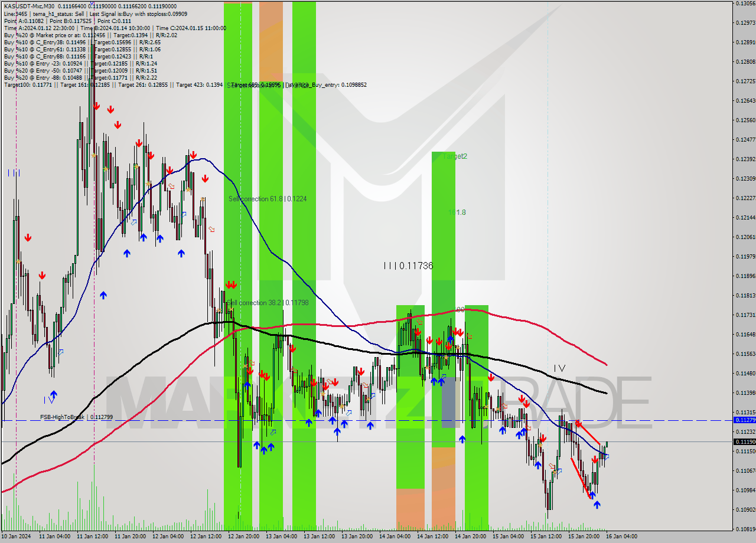The image size is (756, 543).
Task: Click the Buy %20 @ Entry -88 line
Action: point(80,77)
